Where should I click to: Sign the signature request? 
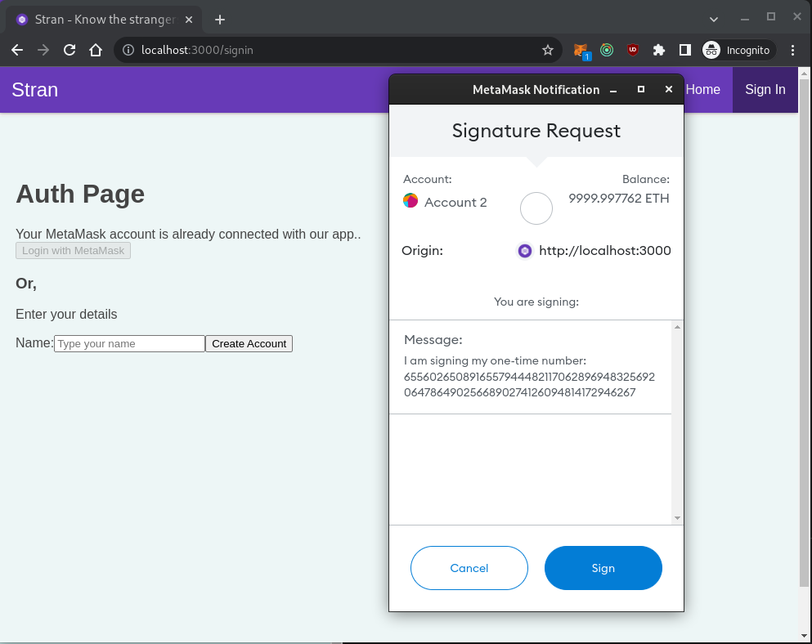(x=603, y=568)
